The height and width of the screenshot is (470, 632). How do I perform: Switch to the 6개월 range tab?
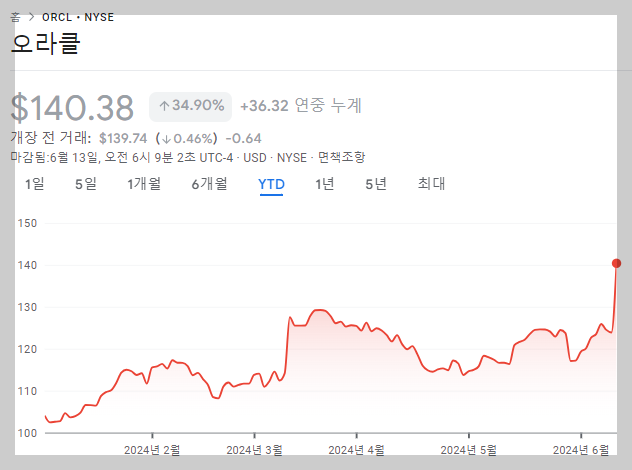[209, 184]
